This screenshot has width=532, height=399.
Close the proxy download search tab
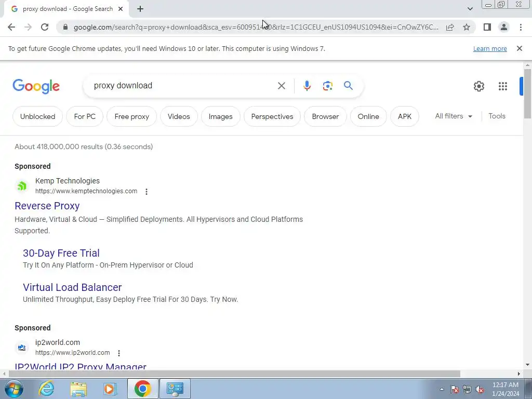click(121, 9)
